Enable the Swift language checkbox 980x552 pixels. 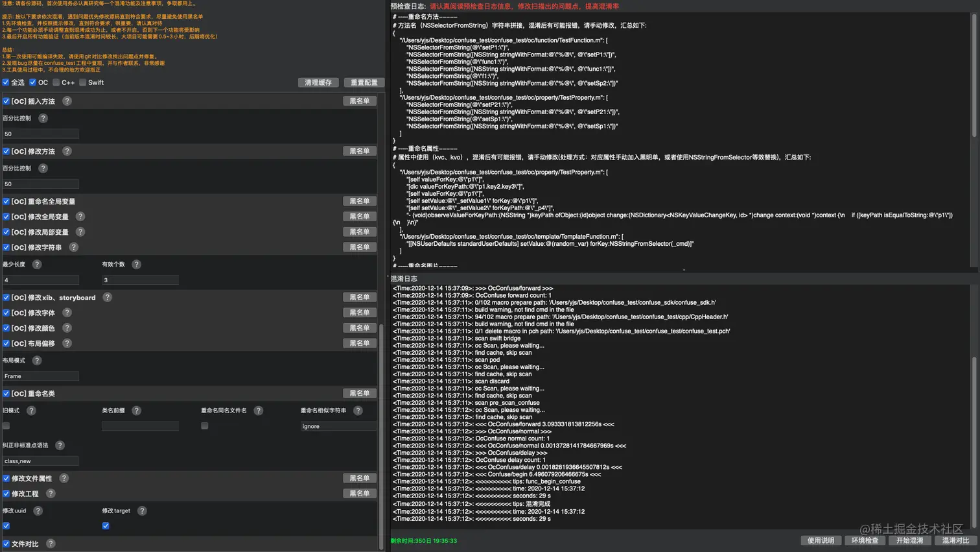pos(83,82)
